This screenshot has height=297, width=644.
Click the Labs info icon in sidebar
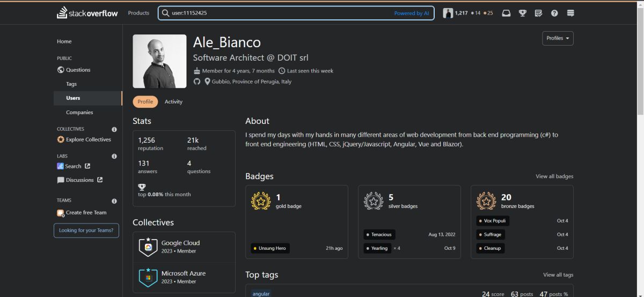click(114, 156)
